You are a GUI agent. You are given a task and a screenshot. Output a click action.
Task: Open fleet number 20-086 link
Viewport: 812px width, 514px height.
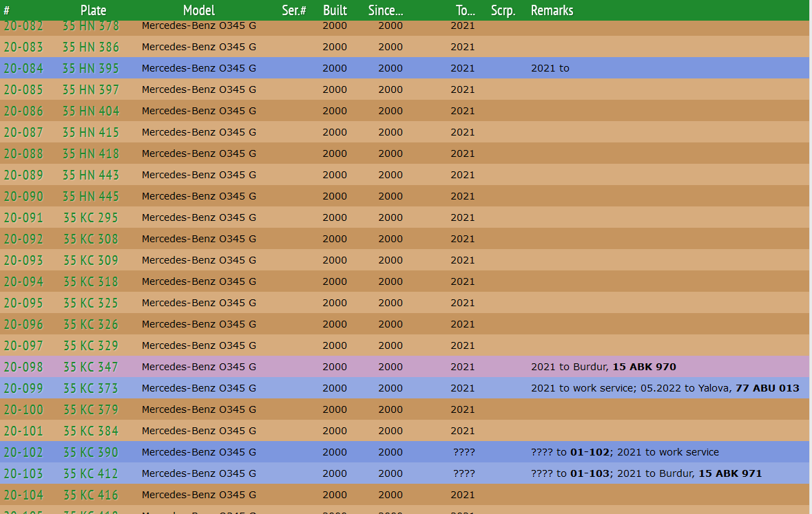[x=23, y=111]
